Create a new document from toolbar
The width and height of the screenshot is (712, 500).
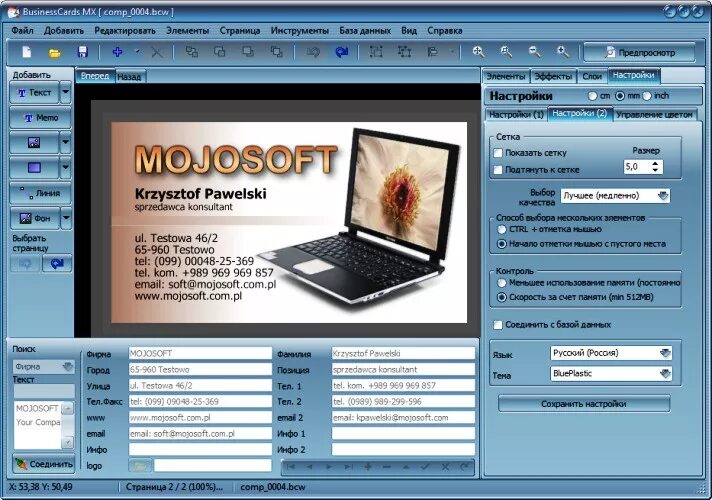pos(27,52)
